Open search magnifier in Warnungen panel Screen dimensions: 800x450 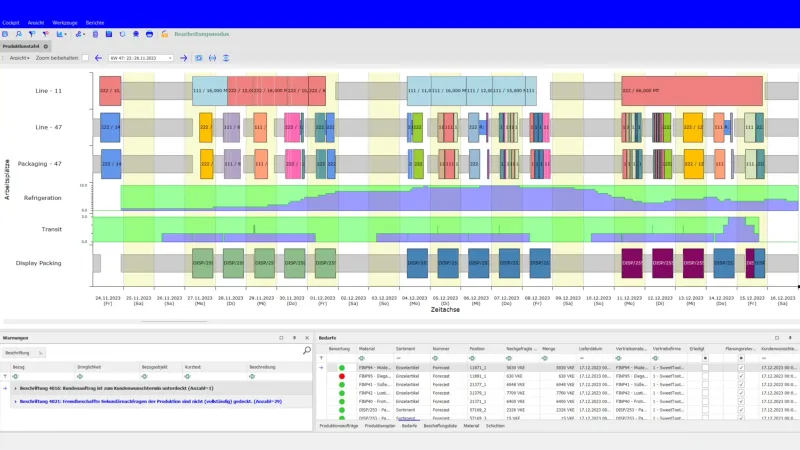point(306,352)
